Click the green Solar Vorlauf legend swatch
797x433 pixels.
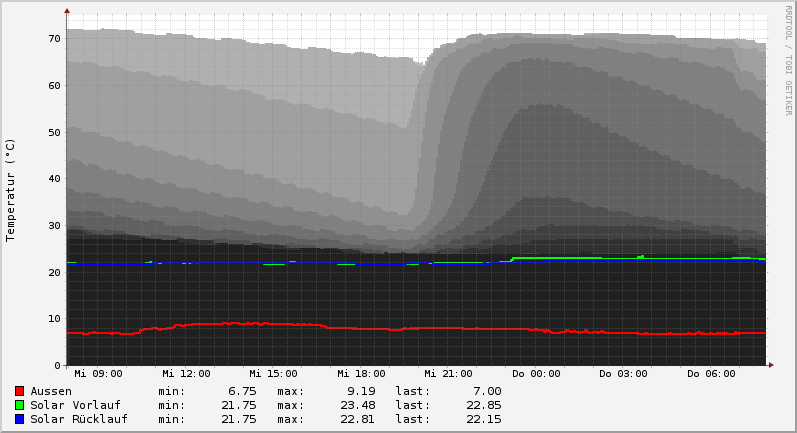19,405
